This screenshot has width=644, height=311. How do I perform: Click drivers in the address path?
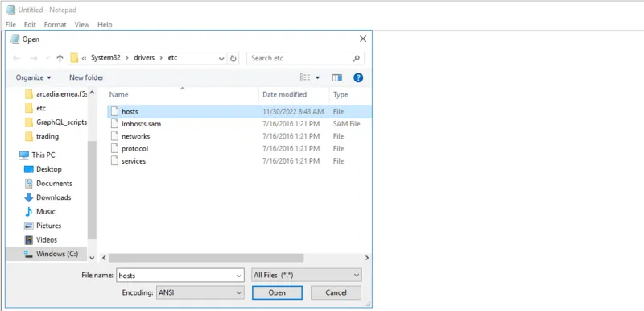[144, 58]
